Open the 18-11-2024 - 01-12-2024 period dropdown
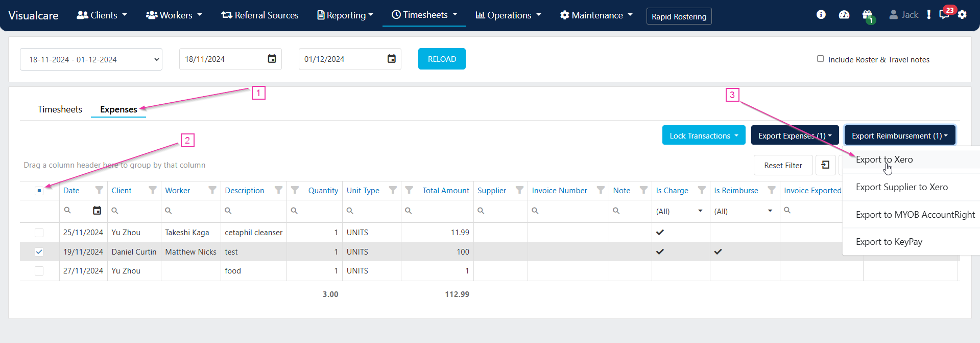Image resolution: width=980 pixels, height=343 pixels. pos(91,59)
